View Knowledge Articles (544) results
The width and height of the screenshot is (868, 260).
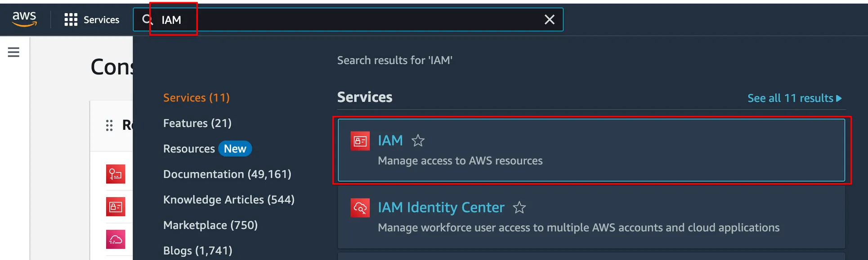228,199
